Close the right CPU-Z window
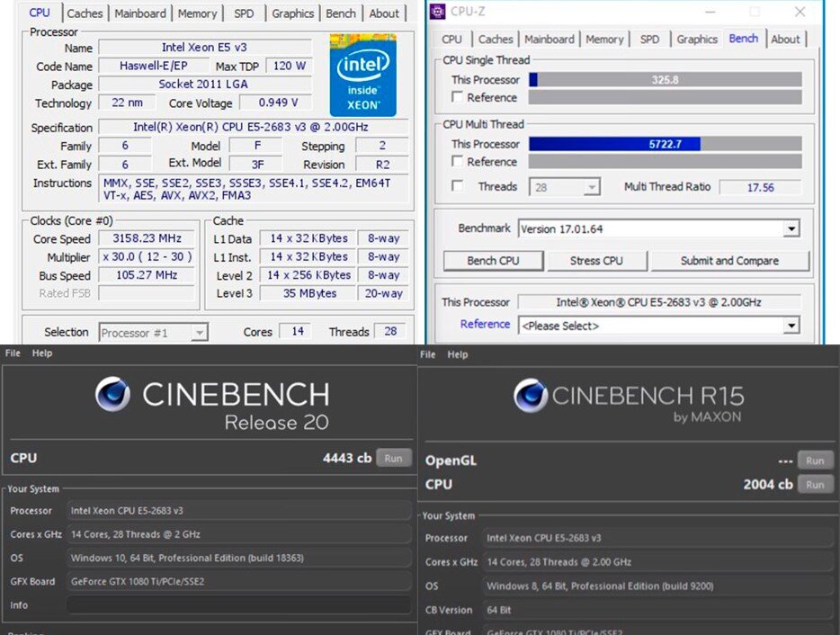 (800, 12)
